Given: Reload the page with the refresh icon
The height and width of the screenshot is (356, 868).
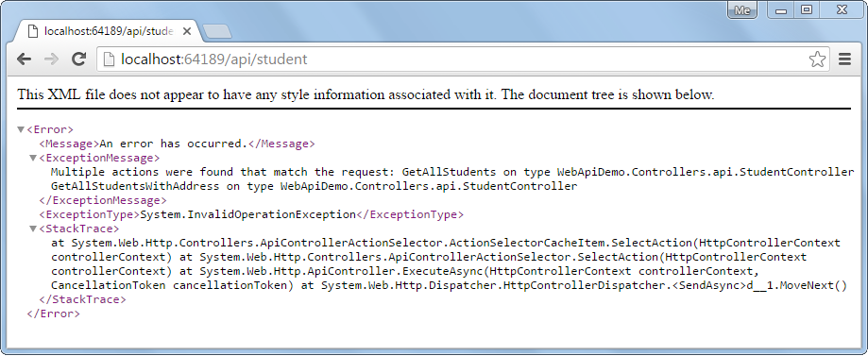Looking at the screenshot, I should click(x=79, y=59).
